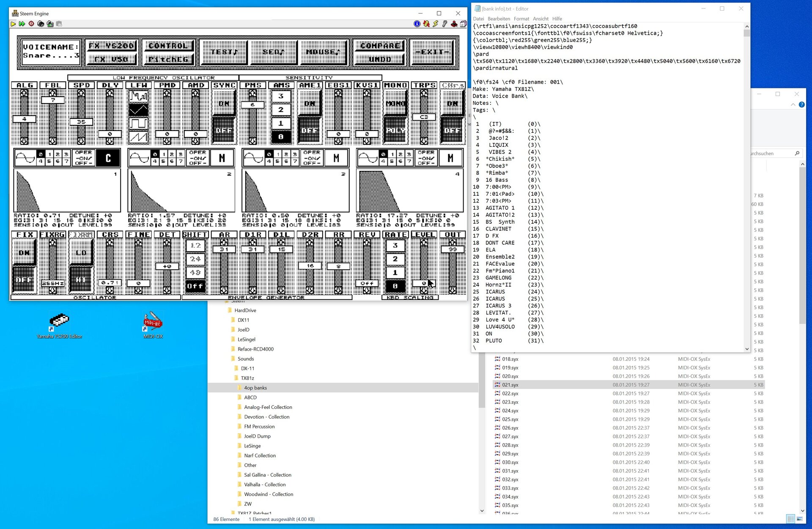812x529 pixels.
Task: Open Steem Joystick configuration icon
Action: coord(454,24)
